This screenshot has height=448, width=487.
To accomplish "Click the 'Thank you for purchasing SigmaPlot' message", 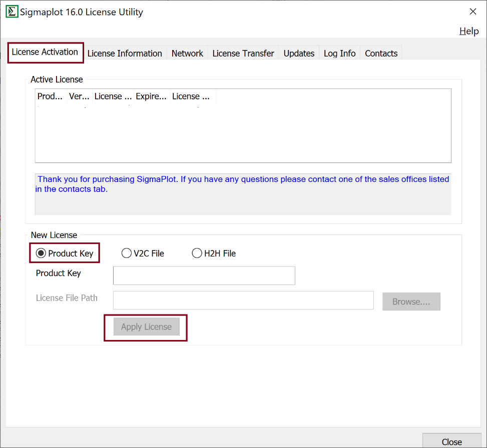I will [243, 184].
